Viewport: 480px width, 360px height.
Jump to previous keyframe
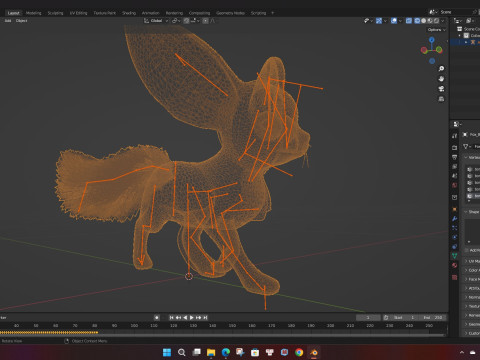click(178, 318)
